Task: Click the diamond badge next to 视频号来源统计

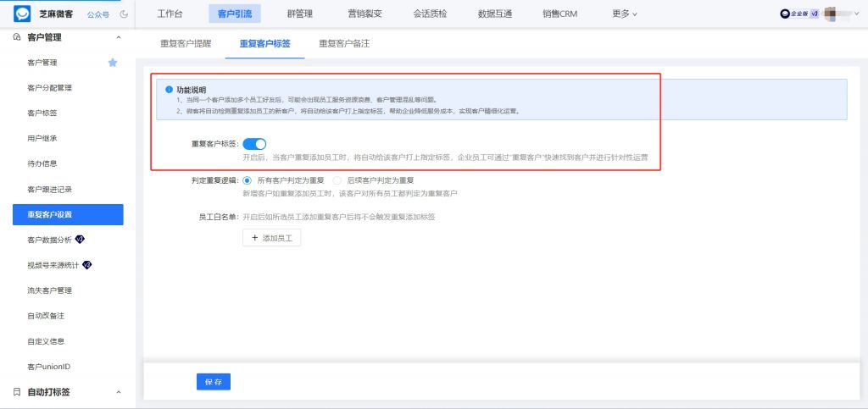Action: 86,265
